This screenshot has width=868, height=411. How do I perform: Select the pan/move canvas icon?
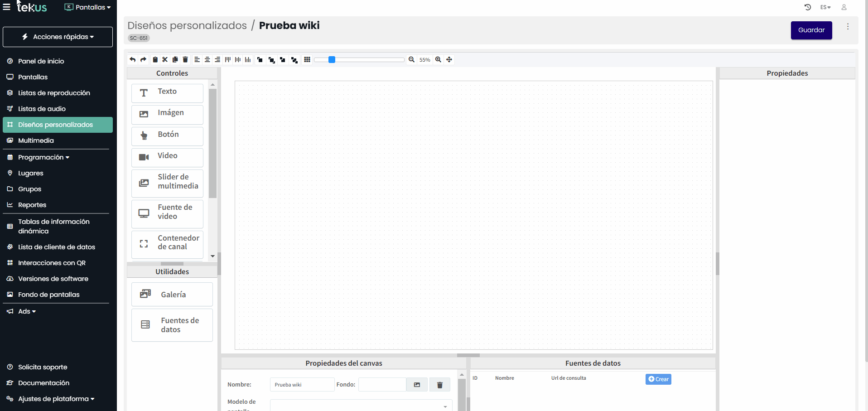(448, 59)
